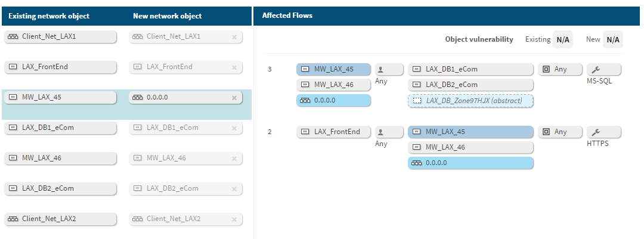Select existing object Client_Net_LAX1
644x239 pixels.
(x=60, y=37)
